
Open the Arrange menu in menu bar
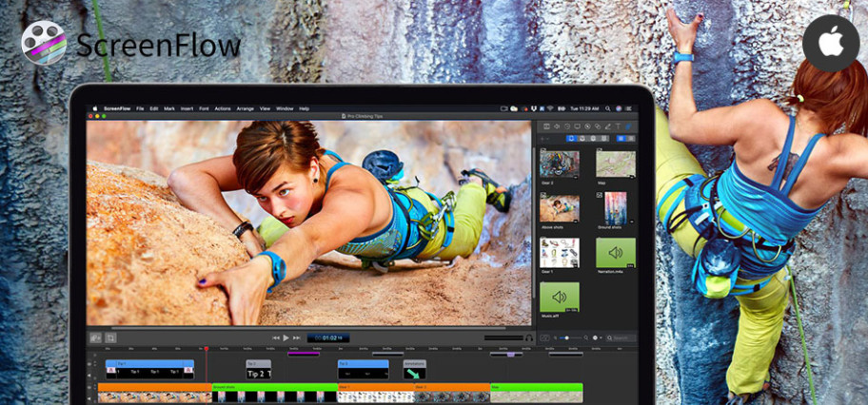245,108
